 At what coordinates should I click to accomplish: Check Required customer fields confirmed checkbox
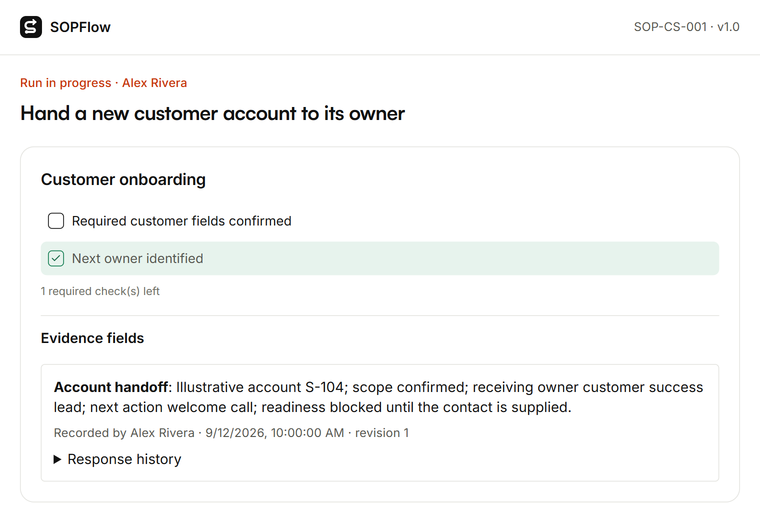click(x=56, y=221)
